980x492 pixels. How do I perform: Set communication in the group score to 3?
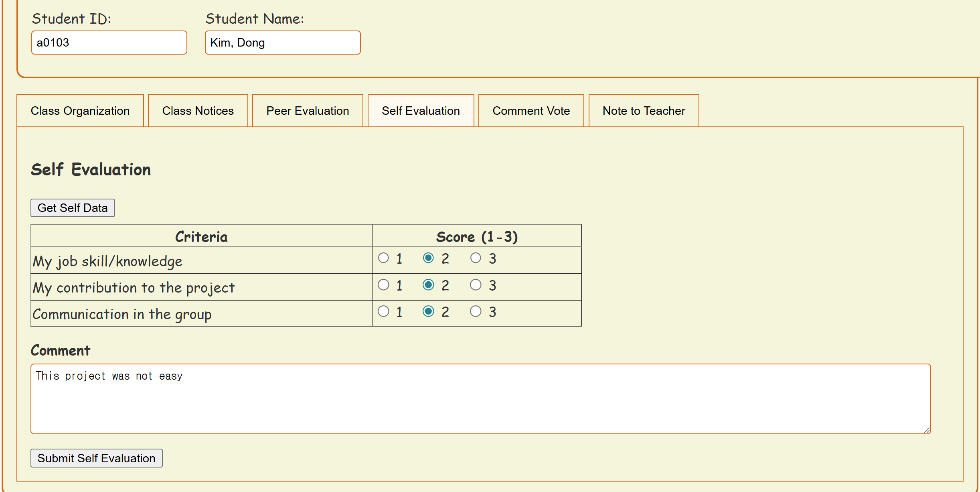476,311
